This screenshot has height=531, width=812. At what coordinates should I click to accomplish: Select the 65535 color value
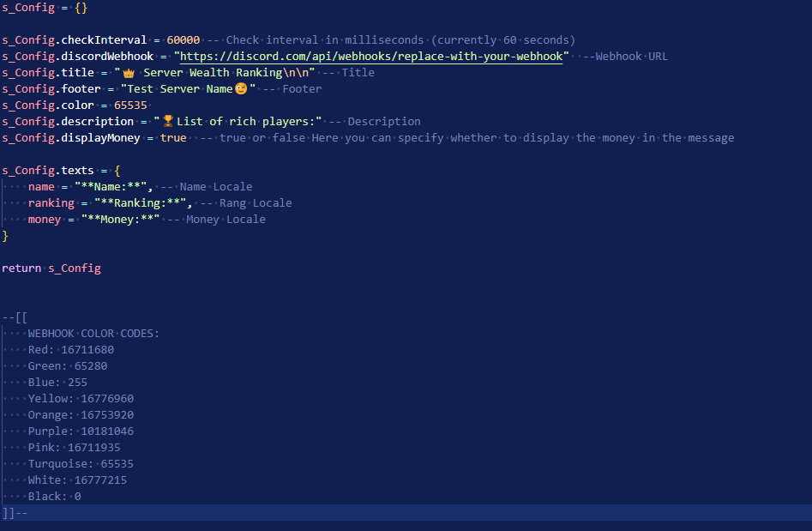pos(130,106)
